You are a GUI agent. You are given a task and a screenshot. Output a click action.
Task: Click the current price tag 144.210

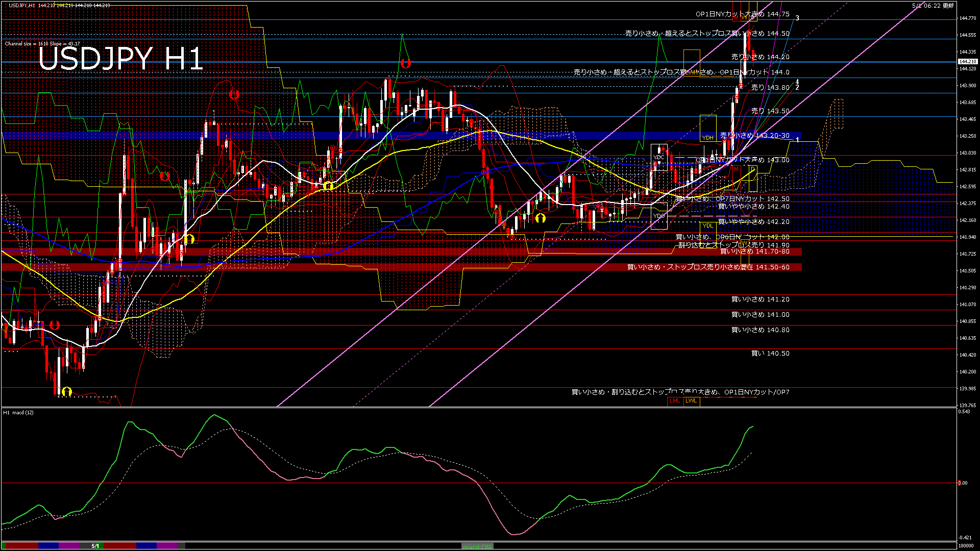pyautogui.click(x=967, y=62)
